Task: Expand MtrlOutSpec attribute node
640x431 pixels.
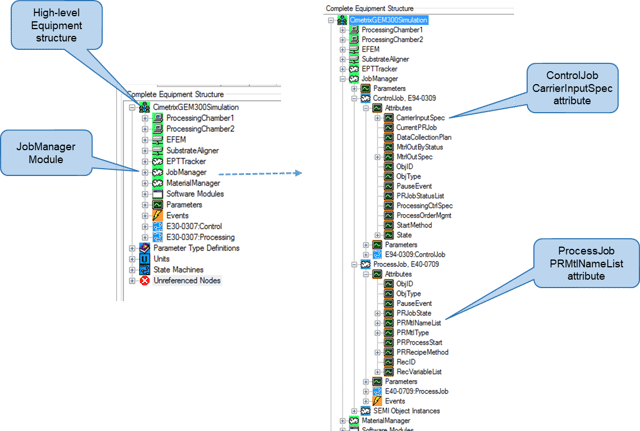Action: click(x=378, y=157)
